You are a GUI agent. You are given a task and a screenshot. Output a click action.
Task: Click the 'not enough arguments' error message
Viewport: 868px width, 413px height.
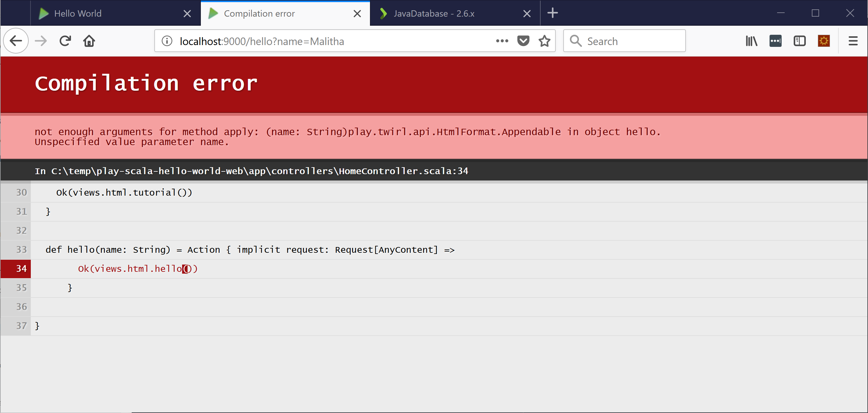tap(347, 132)
